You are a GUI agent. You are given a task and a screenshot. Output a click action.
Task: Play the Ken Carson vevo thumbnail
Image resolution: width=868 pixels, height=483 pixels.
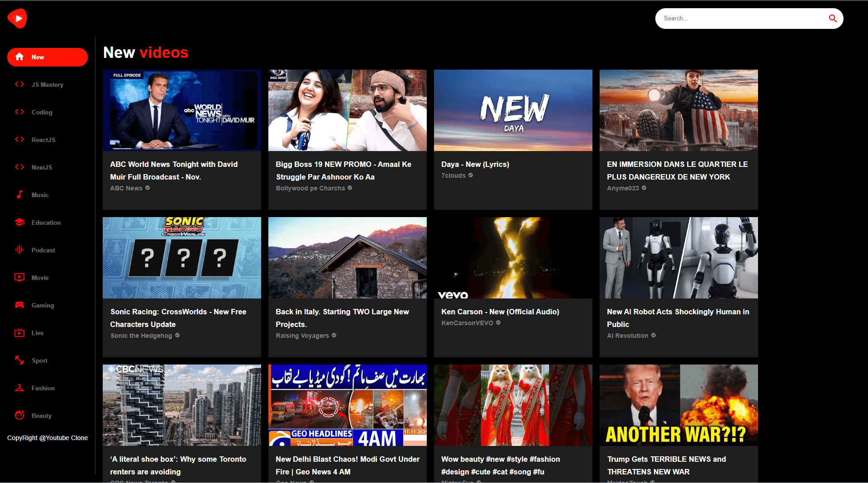(513, 258)
